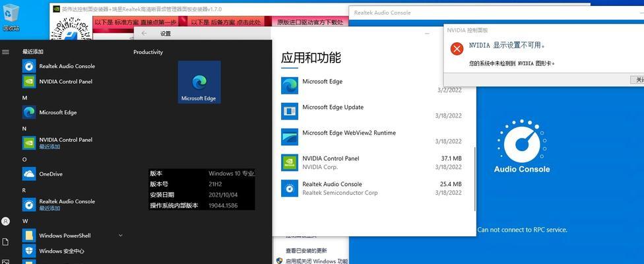
Task: Click the 设置 title in the Settings window
Action: (x=165, y=34)
